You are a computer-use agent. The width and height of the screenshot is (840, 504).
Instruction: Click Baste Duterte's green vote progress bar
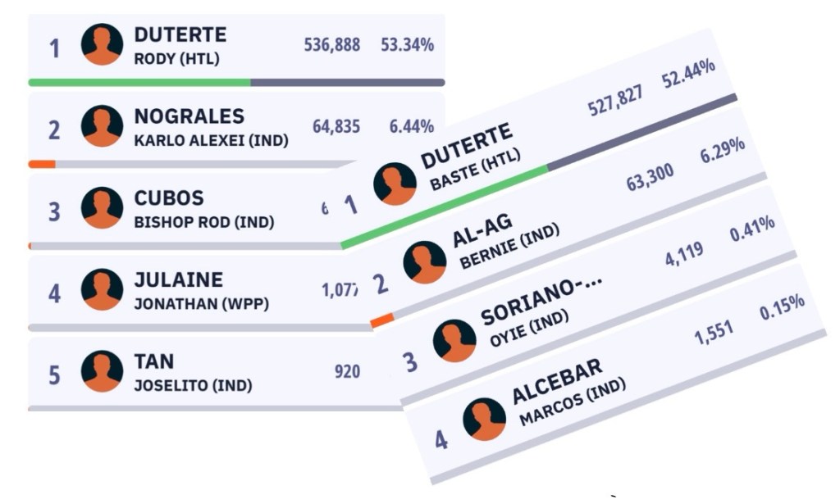(x=443, y=205)
